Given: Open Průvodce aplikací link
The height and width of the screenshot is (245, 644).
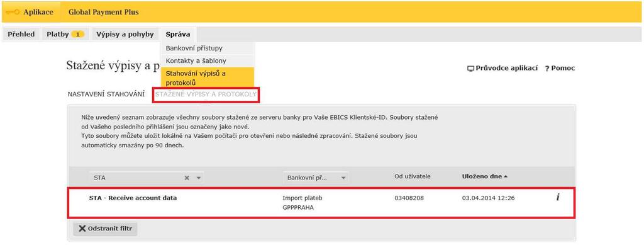Looking at the screenshot, I should click(502, 68).
